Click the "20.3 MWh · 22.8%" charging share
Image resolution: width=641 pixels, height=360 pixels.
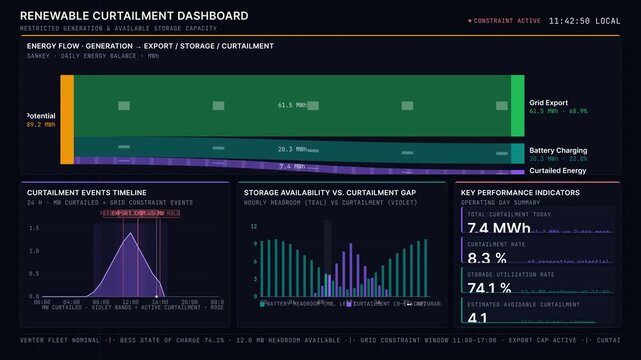[558, 159]
